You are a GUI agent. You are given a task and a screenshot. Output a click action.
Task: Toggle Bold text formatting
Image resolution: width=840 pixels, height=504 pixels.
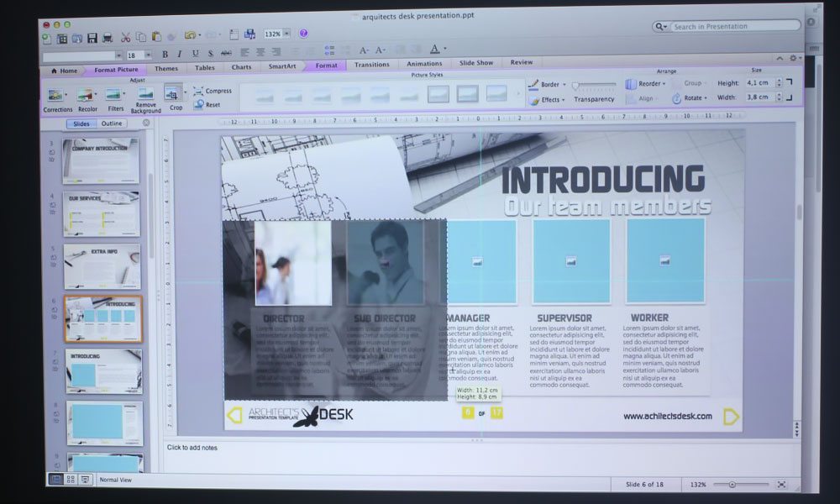click(x=165, y=55)
